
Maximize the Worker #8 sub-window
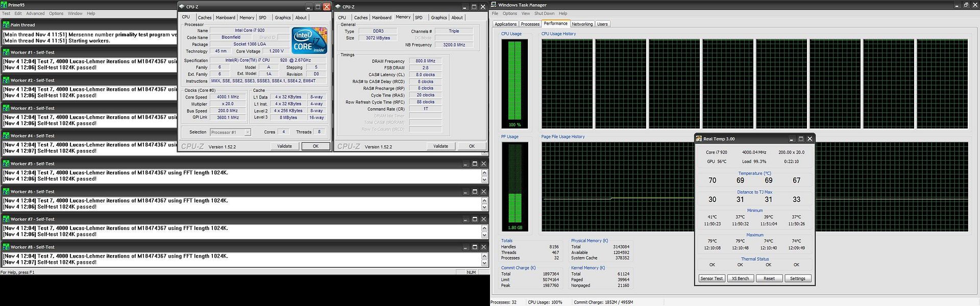pos(475,247)
